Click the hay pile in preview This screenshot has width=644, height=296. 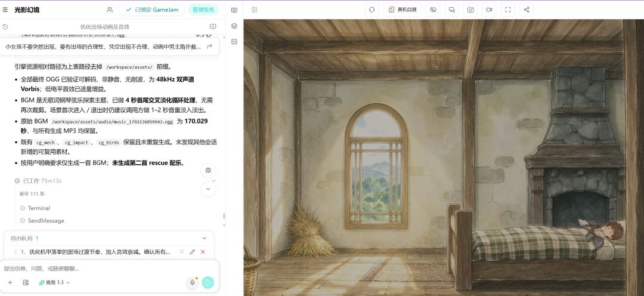(310, 231)
